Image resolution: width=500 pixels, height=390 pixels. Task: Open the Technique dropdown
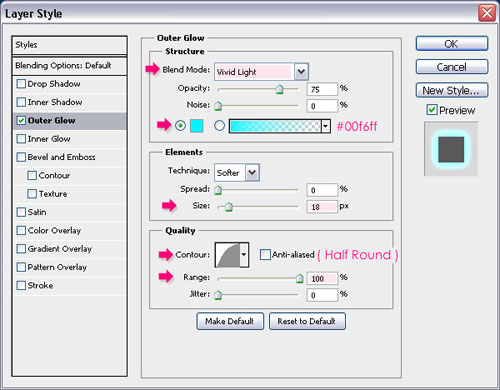[252, 173]
